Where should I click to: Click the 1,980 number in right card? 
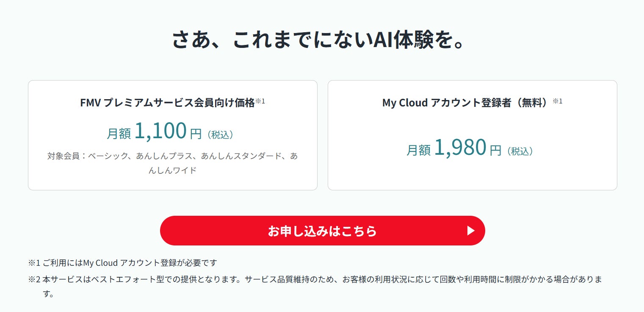pos(460,147)
